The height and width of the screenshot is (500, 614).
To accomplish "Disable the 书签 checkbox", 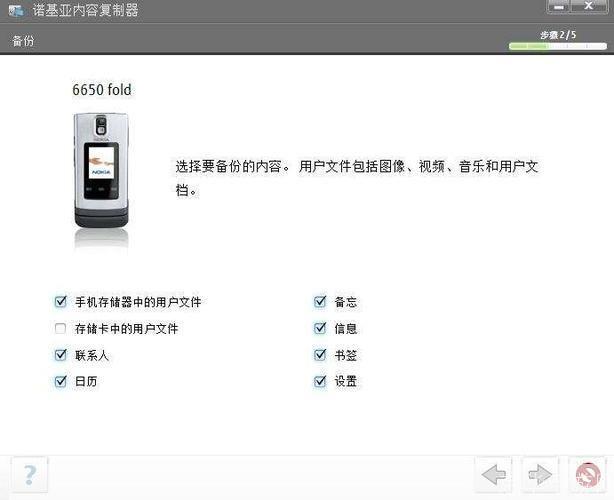I will (x=320, y=355).
